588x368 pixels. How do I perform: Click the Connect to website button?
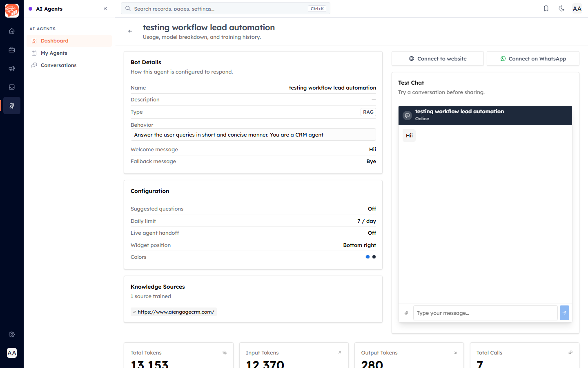coord(438,58)
